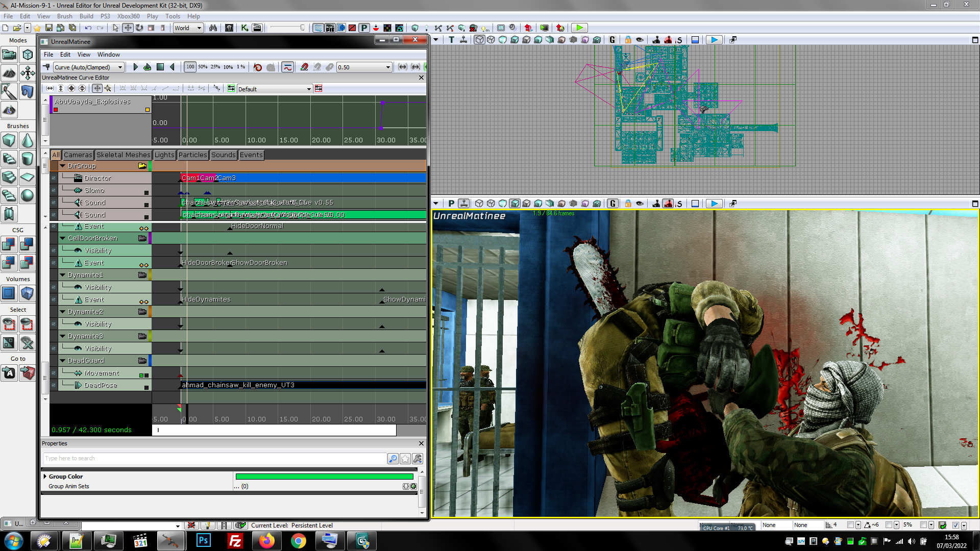Adjust main toolbar slider handle
The height and width of the screenshot is (551, 980).
coord(302,28)
